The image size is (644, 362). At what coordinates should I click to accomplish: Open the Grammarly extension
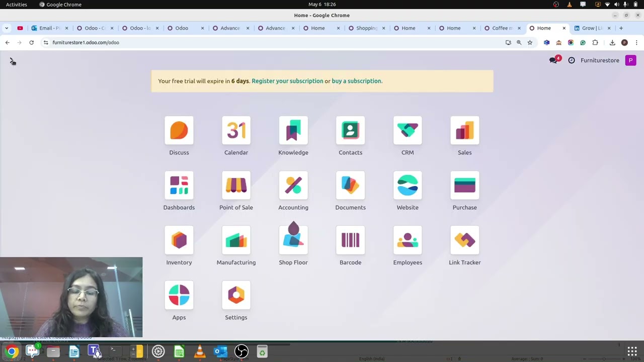(583, 43)
